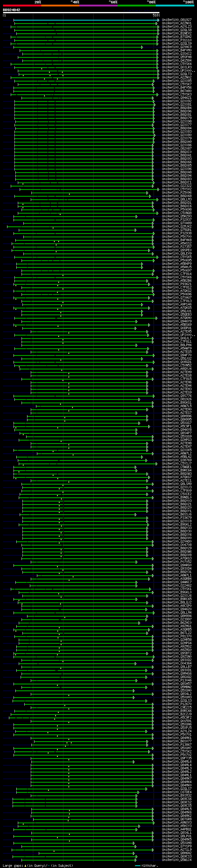Viewport: 197px width, 868px height.
Task: Open hit UniRef100_A2ZN01
Action: point(177,23)
